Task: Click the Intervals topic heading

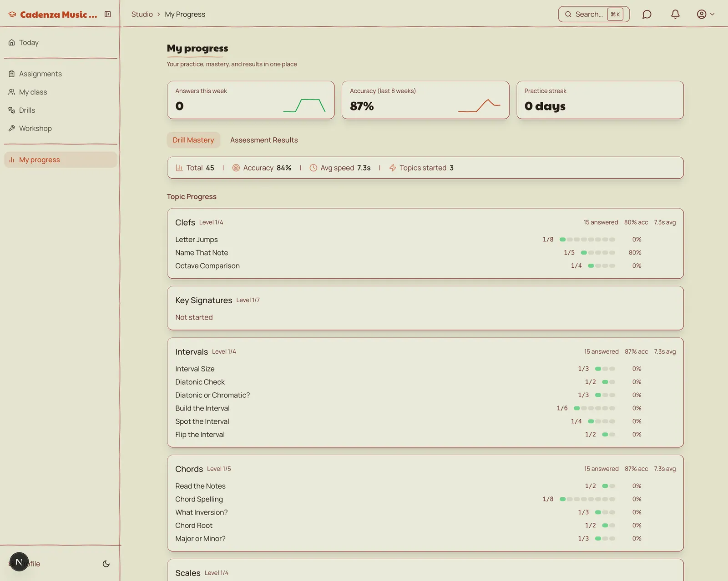Action: click(x=192, y=352)
